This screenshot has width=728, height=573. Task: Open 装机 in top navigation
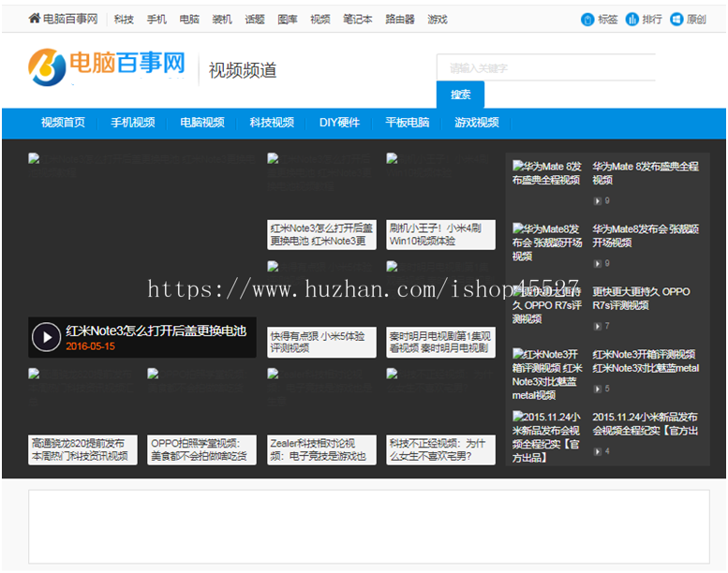[222, 20]
